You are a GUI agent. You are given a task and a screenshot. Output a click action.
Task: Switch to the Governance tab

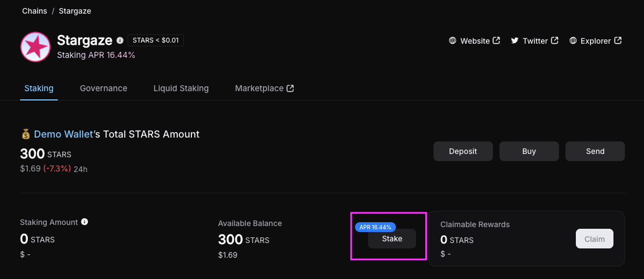click(104, 88)
